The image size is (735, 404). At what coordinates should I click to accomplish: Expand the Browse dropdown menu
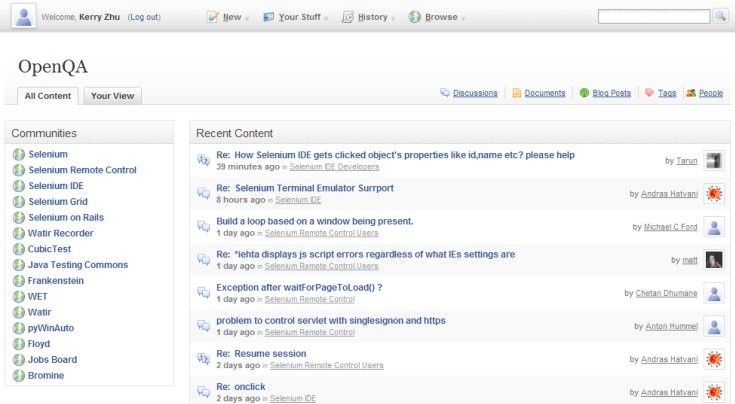pos(439,17)
